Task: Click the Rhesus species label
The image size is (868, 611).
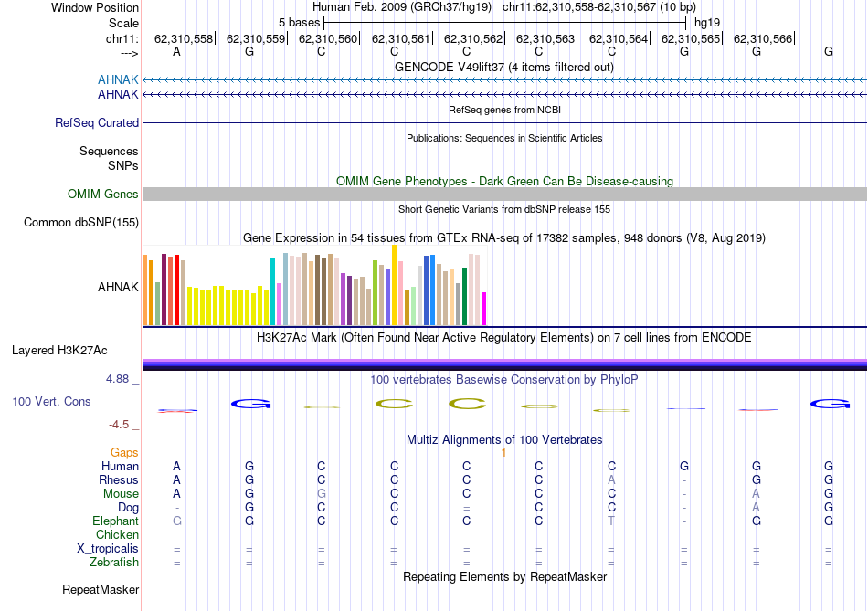Action: [119, 479]
